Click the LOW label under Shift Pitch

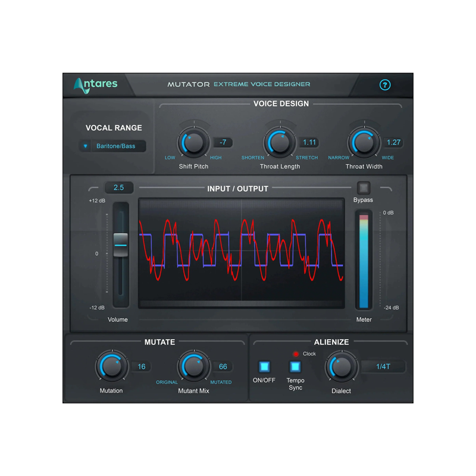[x=170, y=158]
